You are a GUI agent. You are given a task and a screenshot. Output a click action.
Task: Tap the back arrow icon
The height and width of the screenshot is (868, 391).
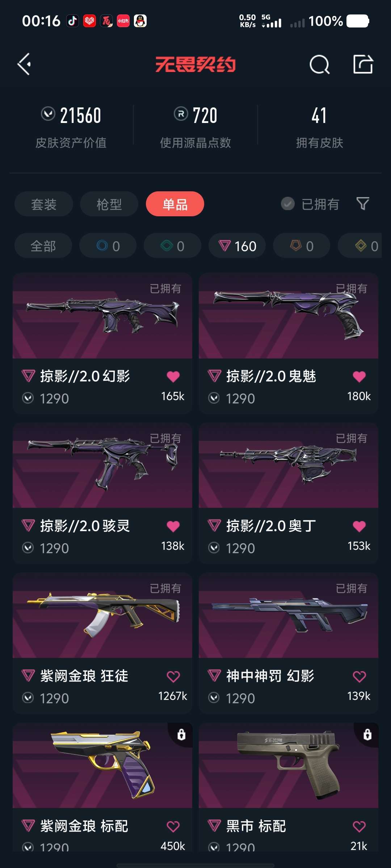pyautogui.click(x=24, y=64)
